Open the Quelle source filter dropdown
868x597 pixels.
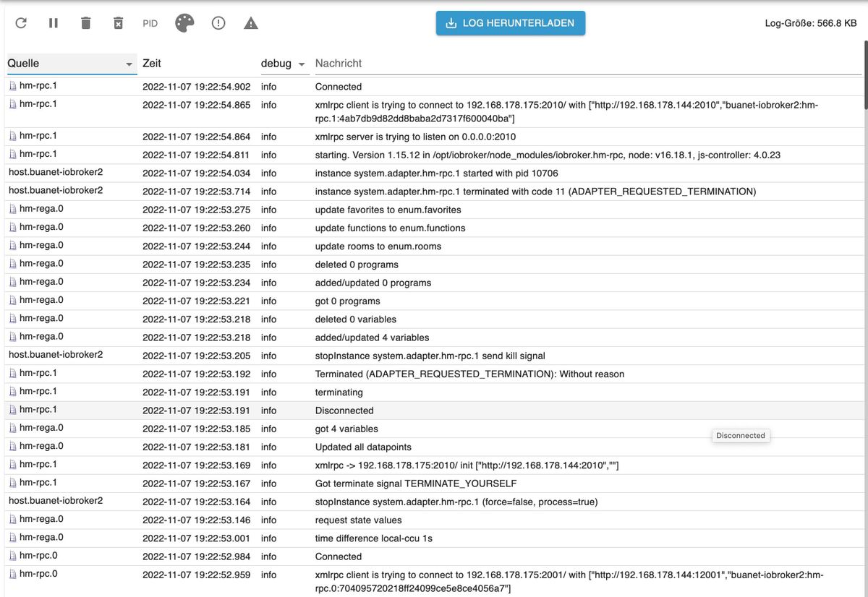coord(129,64)
